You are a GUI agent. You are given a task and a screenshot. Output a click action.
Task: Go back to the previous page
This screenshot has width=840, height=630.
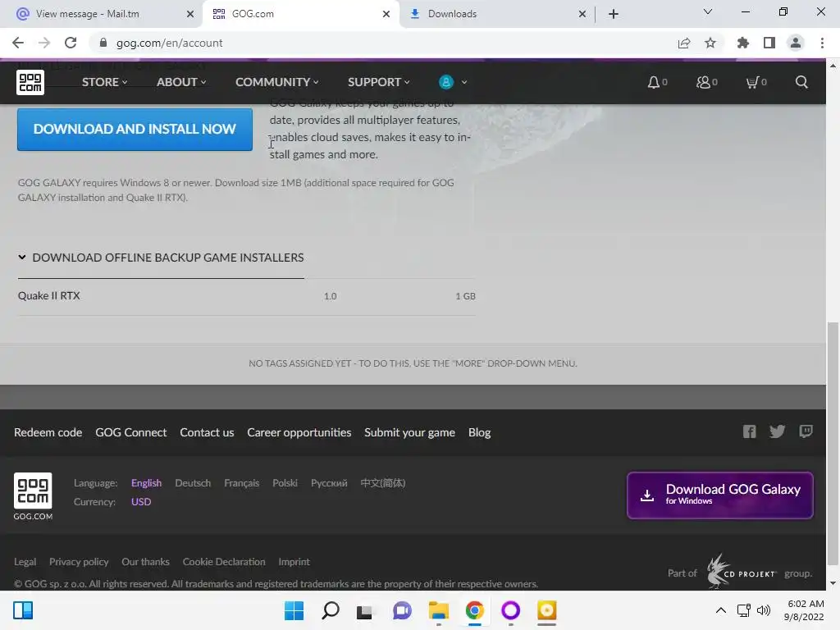pyautogui.click(x=18, y=43)
